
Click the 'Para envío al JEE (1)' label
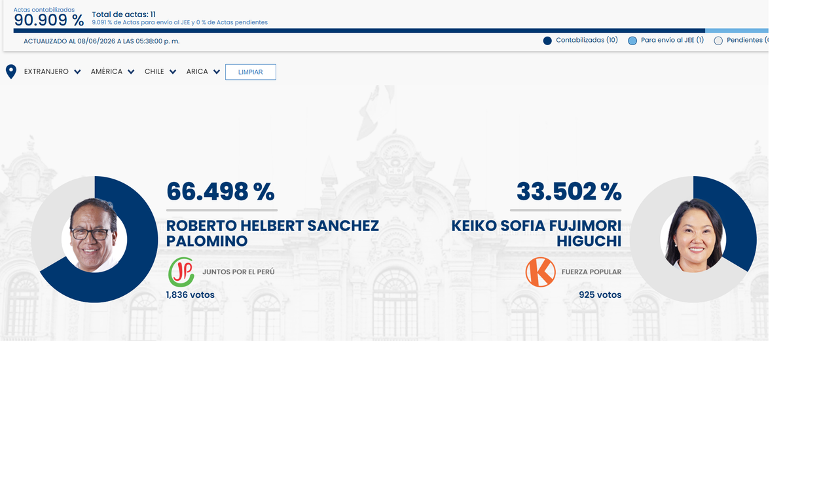coord(672,40)
